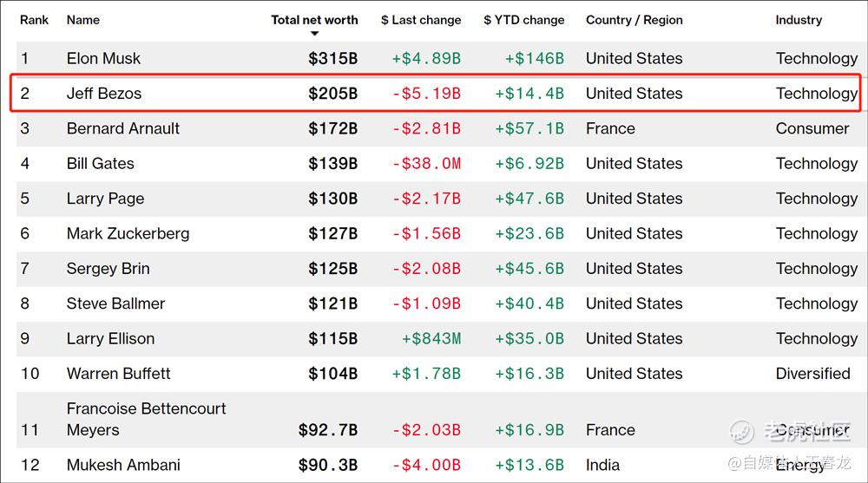Select the Industry column header
This screenshot has height=483, width=868.
(799, 19)
